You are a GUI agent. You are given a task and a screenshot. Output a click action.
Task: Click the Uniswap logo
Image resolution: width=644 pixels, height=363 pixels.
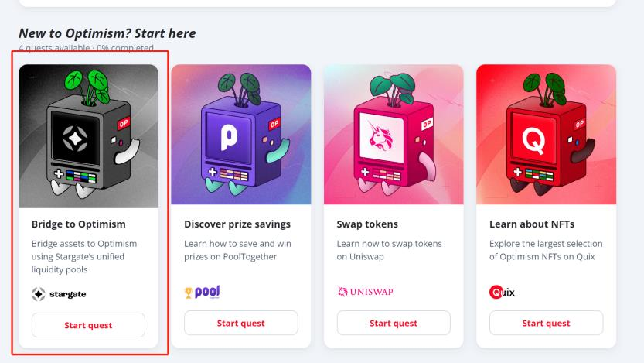pyautogui.click(x=365, y=292)
